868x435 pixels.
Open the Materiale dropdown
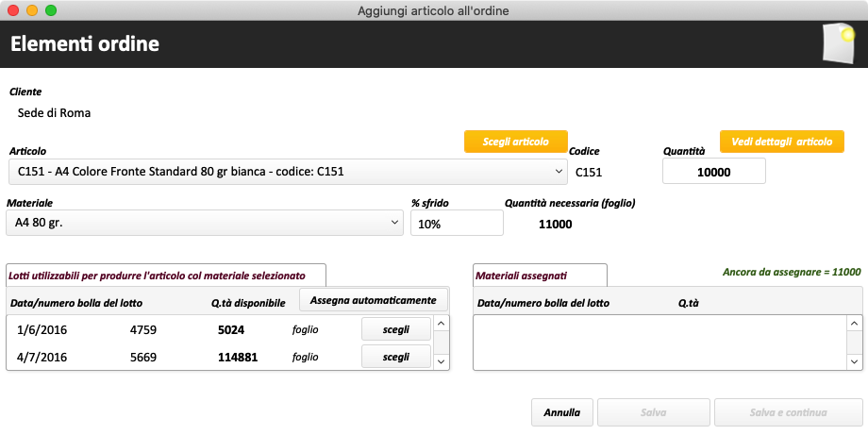(206, 222)
